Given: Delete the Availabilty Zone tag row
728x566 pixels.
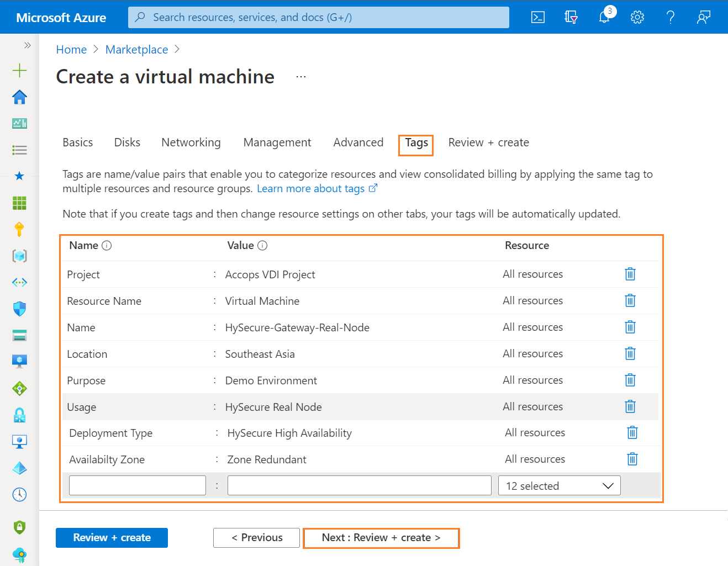Looking at the screenshot, I should (x=632, y=459).
